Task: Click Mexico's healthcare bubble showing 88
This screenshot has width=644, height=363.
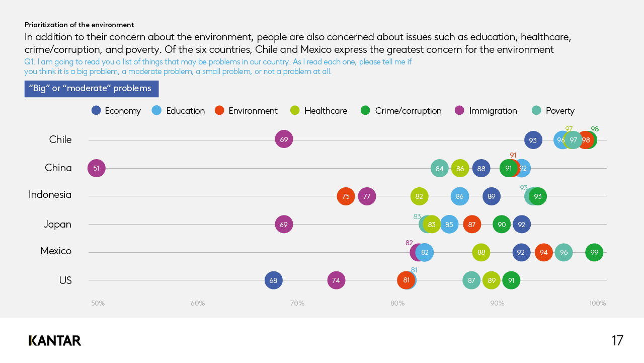Action: pyautogui.click(x=481, y=252)
